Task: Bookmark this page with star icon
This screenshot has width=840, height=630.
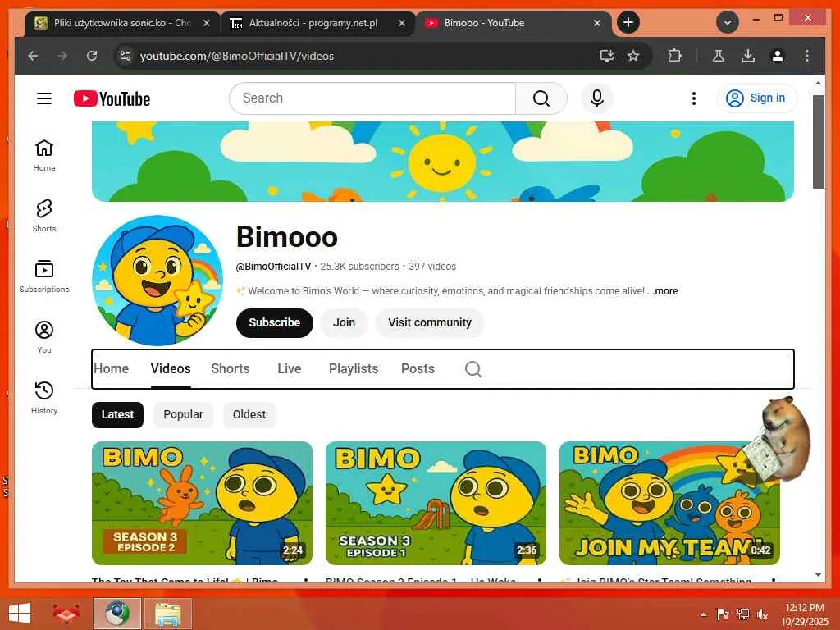Action: pos(633,56)
